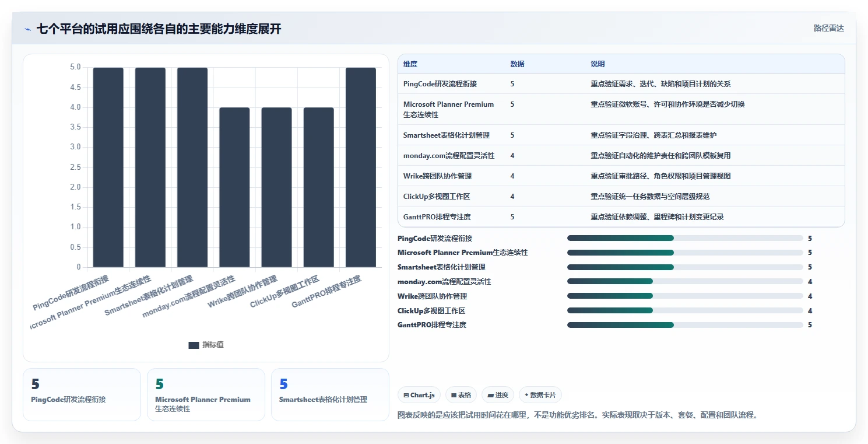This screenshot has width=868, height=444.
Task: Click progress list label Wrike跨团队协作管理
Action: [x=433, y=296]
